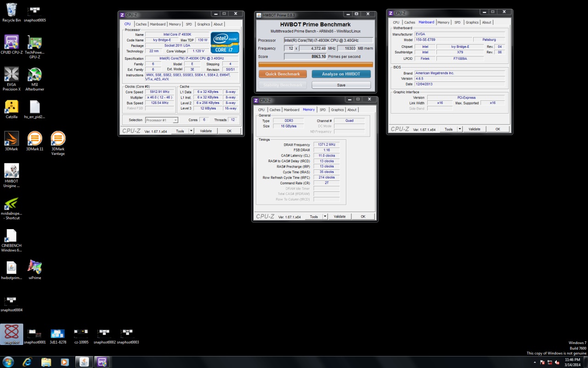The width and height of the screenshot is (588, 368).
Task: Launch Catzilla benchmark shortcut
Action: tap(11, 107)
